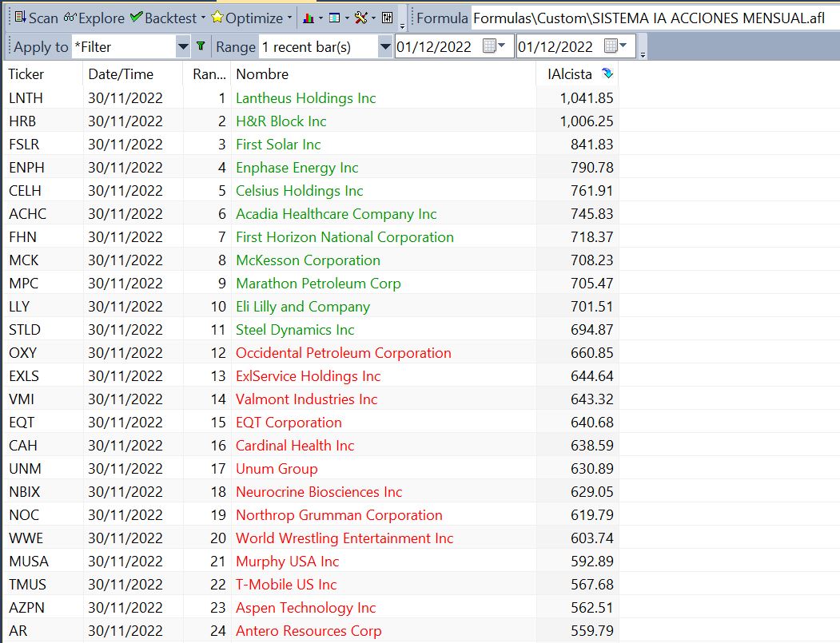Expand the settings tools dropdown arrow

pos(373,18)
